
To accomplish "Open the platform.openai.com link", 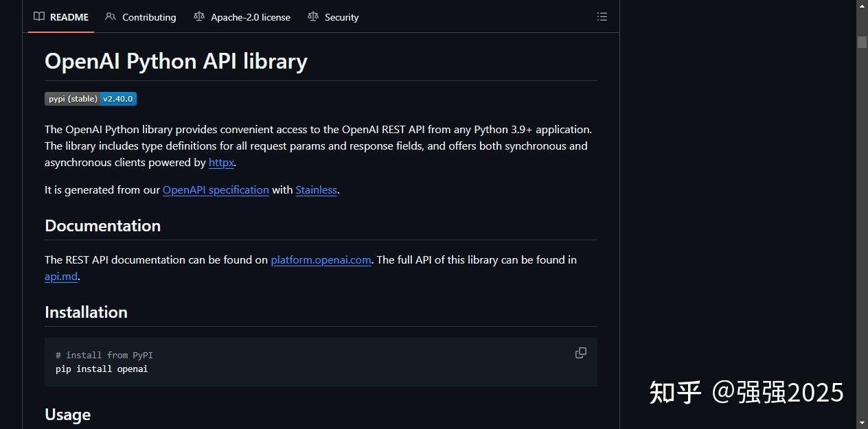I will 321,260.
